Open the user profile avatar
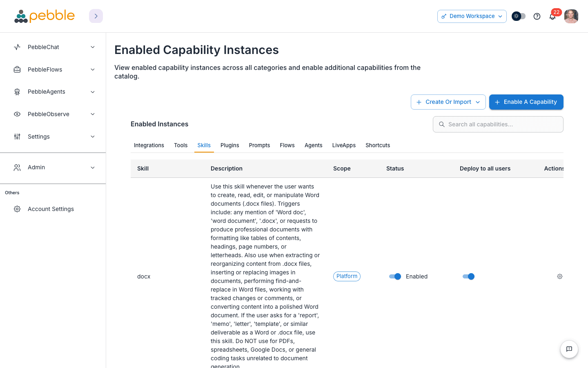Screen dimensions: 588x368 click(571, 16)
